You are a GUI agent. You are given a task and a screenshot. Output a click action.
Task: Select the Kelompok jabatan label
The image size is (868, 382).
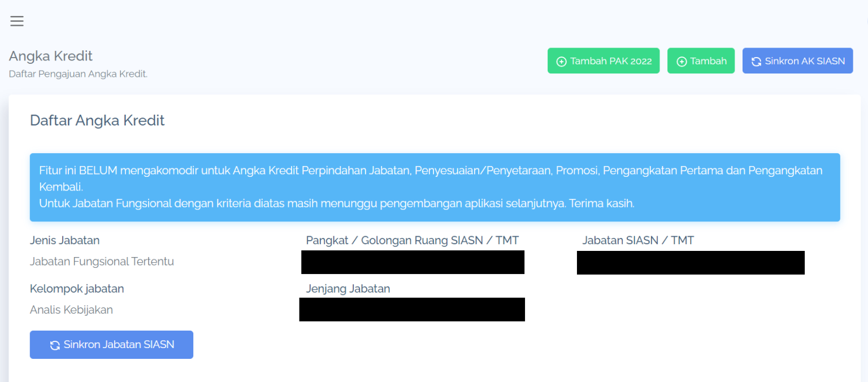click(x=77, y=289)
